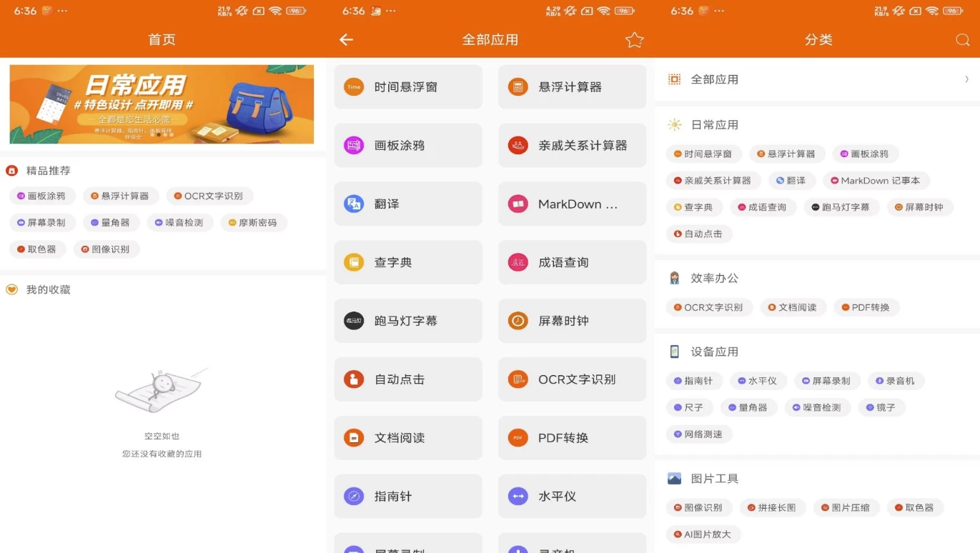Open 自动点击 chip in 日常应用 category
980x553 pixels.
point(699,234)
